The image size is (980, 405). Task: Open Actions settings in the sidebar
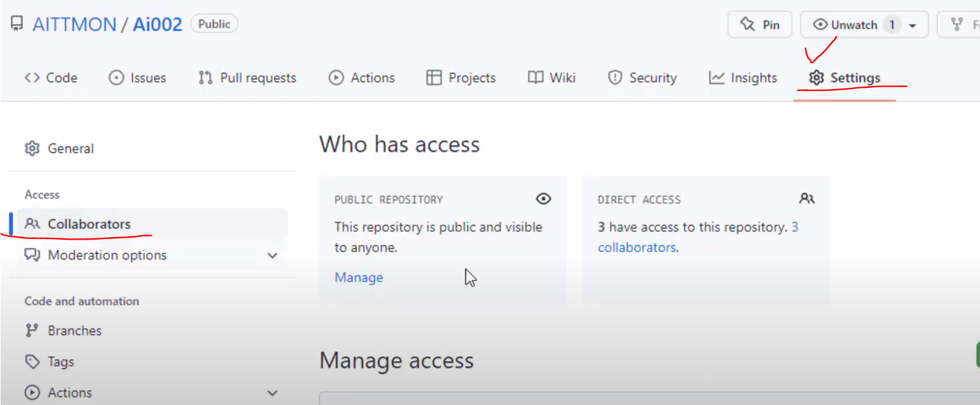click(x=152, y=393)
